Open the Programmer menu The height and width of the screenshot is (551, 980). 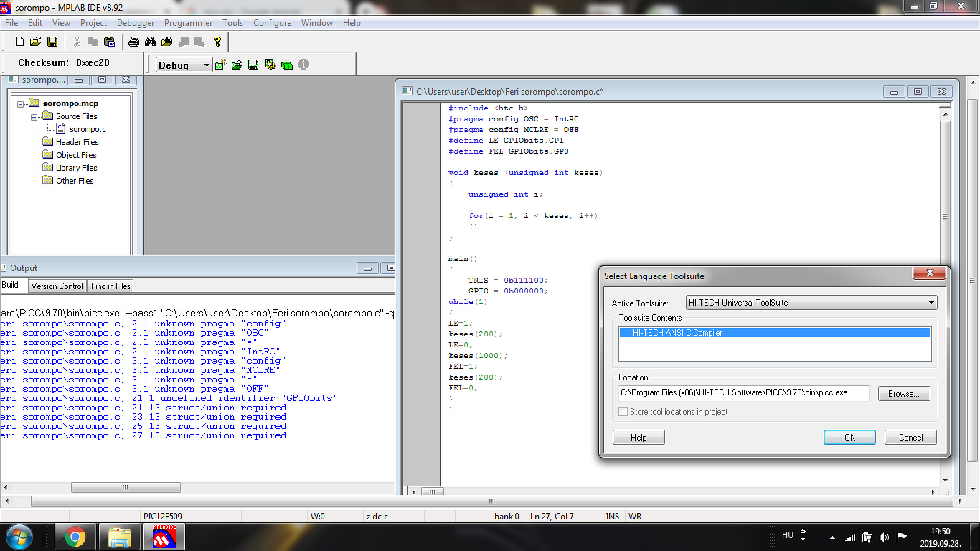188,23
